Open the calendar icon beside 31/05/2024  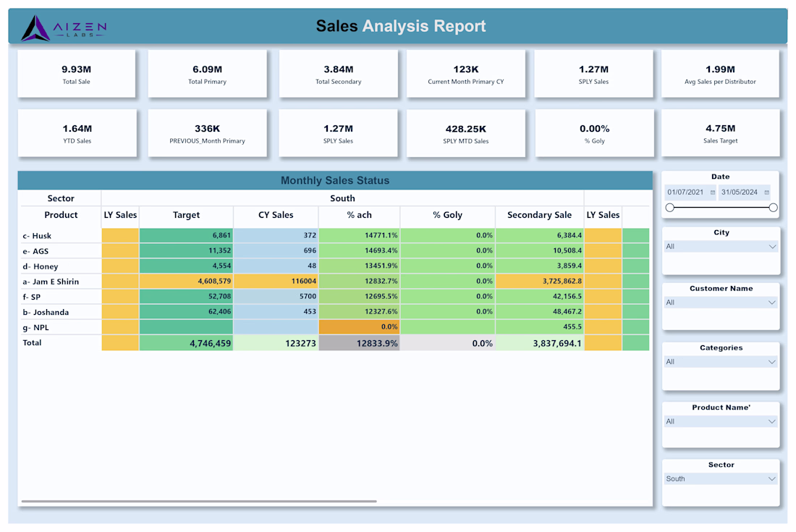click(x=766, y=193)
